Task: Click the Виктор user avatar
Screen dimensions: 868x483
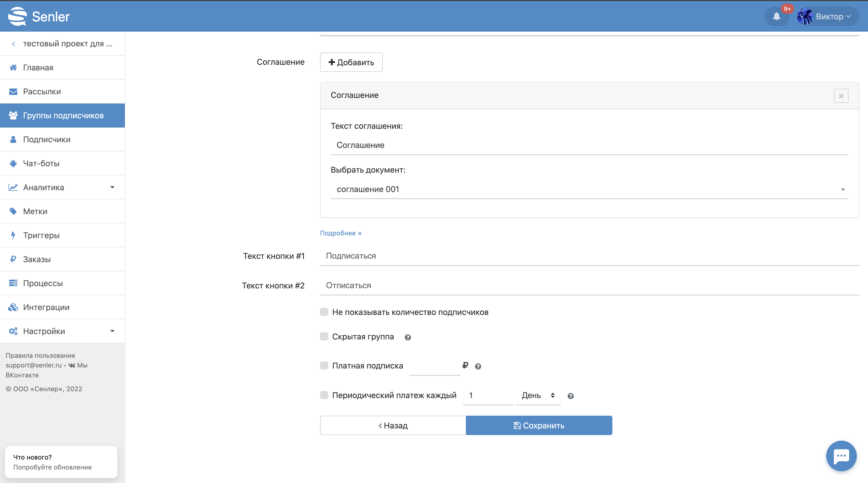Action: [x=805, y=16]
